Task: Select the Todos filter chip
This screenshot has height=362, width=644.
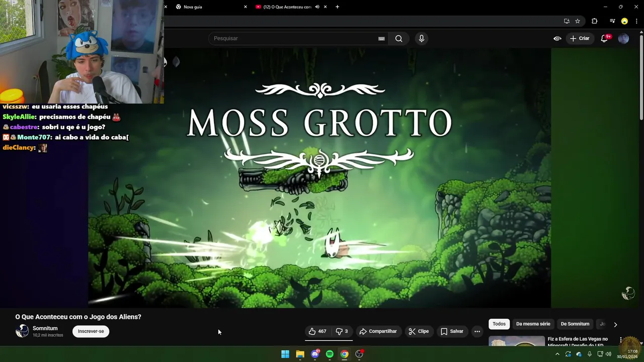Action: [x=499, y=324]
